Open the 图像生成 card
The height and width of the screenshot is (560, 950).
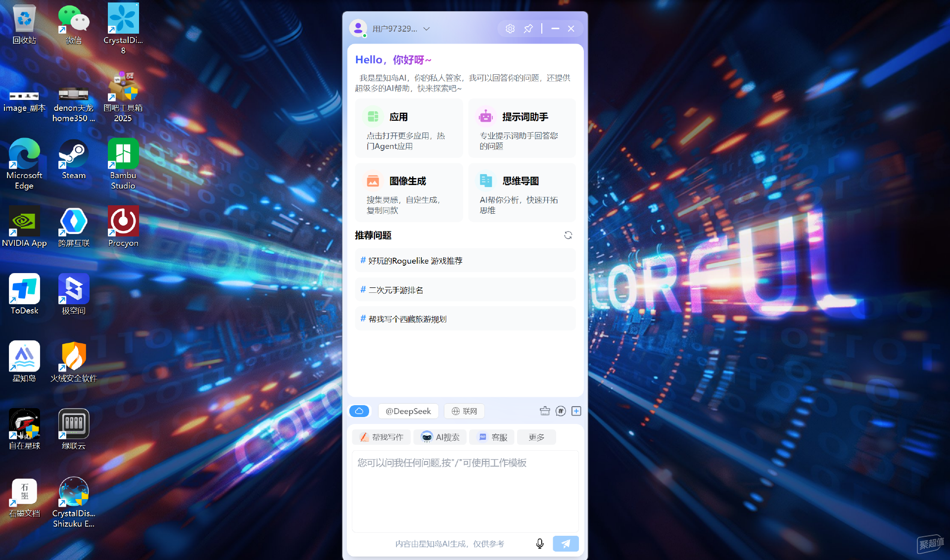pos(409,193)
